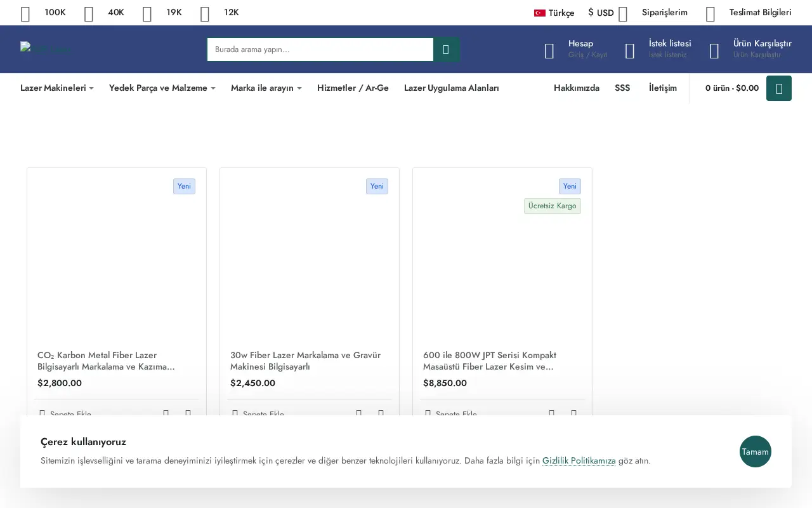Viewport: 812px width, 508px height.
Task: Click the $2,450.00 price
Action: [x=252, y=383]
